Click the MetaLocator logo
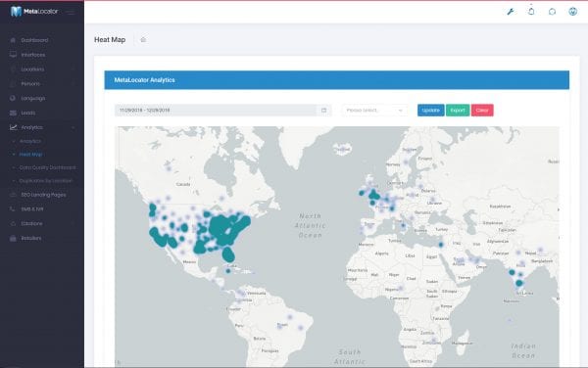 coord(34,12)
